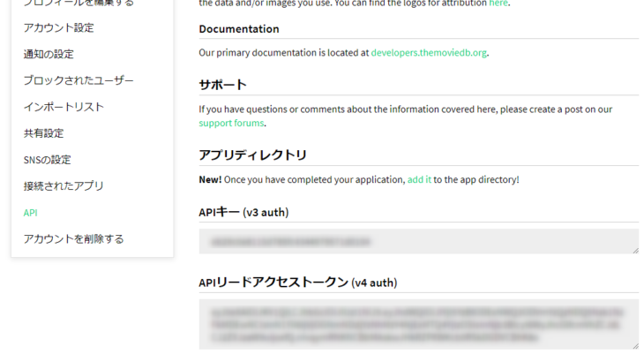Click resize handle of access token text area
644x362 pixels.
tap(634, 345)
